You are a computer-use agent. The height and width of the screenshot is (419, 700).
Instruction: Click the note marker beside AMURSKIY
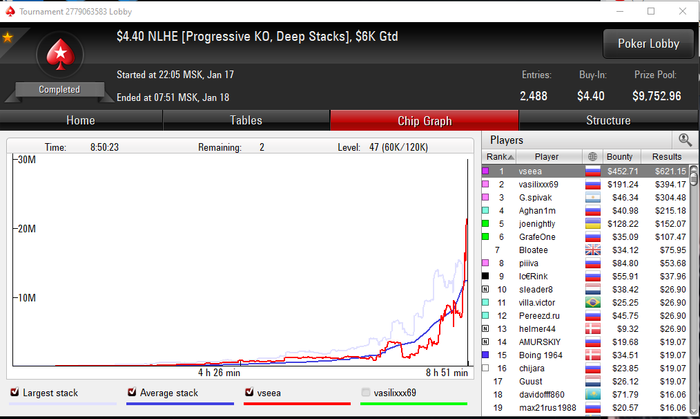point(485,342)
